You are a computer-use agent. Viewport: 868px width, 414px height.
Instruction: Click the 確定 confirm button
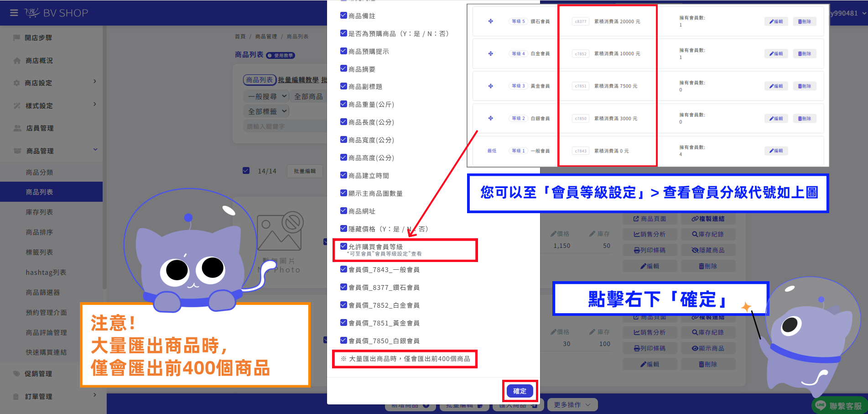[520, 391]
